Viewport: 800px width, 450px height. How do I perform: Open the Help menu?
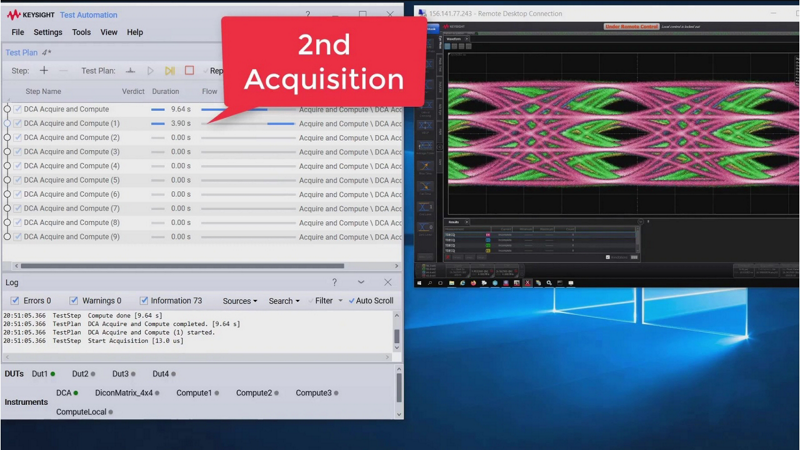(135, 32)
